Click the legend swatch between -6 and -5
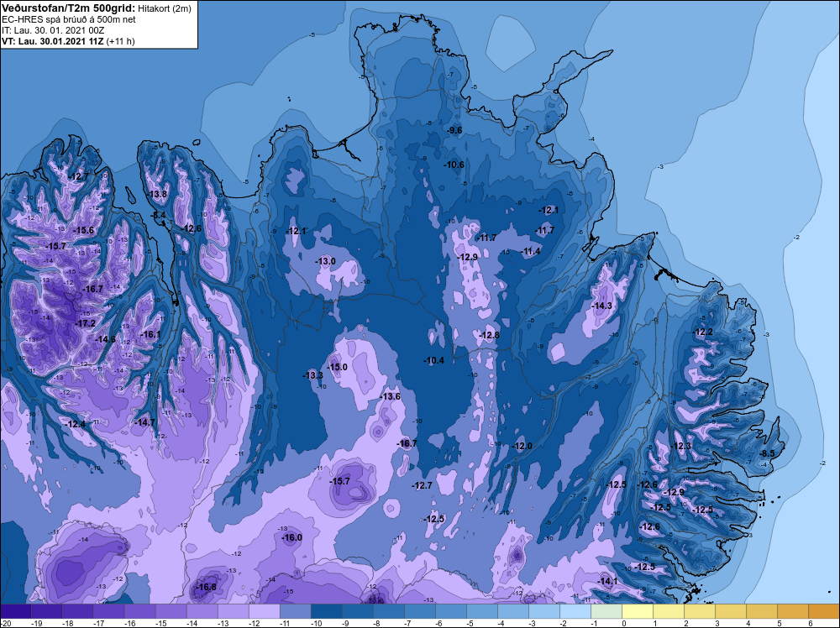 point(451,611)
